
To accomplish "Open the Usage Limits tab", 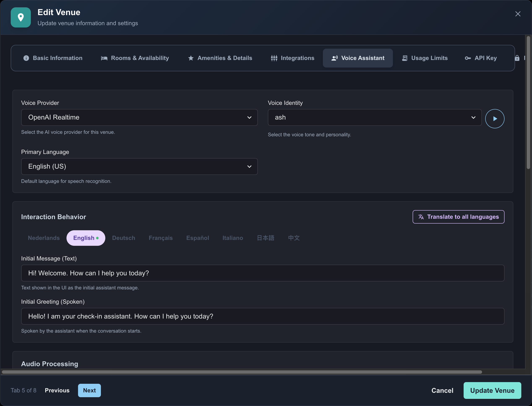I will (x=425, y=58).
